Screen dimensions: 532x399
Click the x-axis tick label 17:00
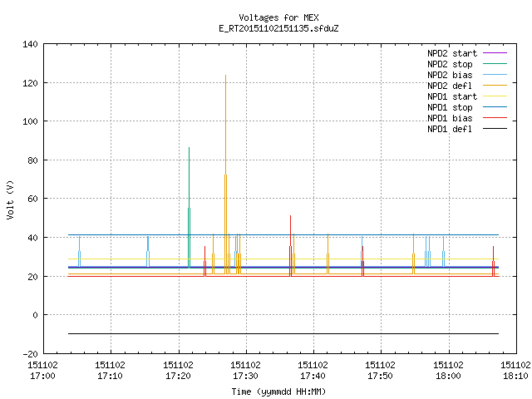42,376
